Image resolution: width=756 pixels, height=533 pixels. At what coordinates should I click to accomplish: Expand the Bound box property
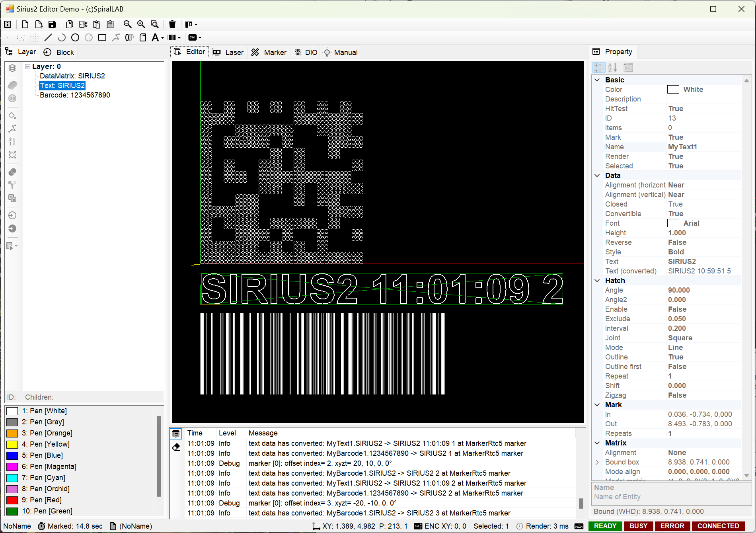(x=597, y=462)
